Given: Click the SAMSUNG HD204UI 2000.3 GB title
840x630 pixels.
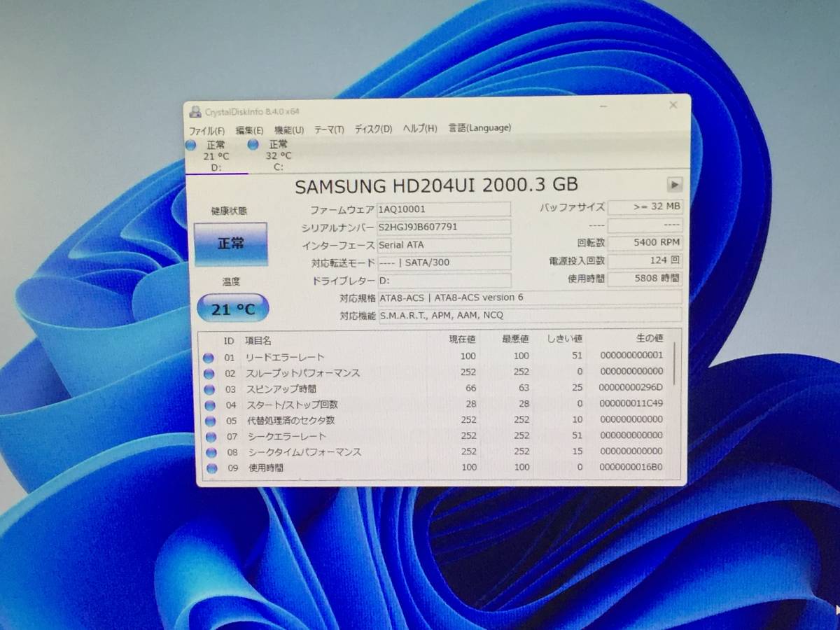Looking at the screenshot, I should click(436, 185).
